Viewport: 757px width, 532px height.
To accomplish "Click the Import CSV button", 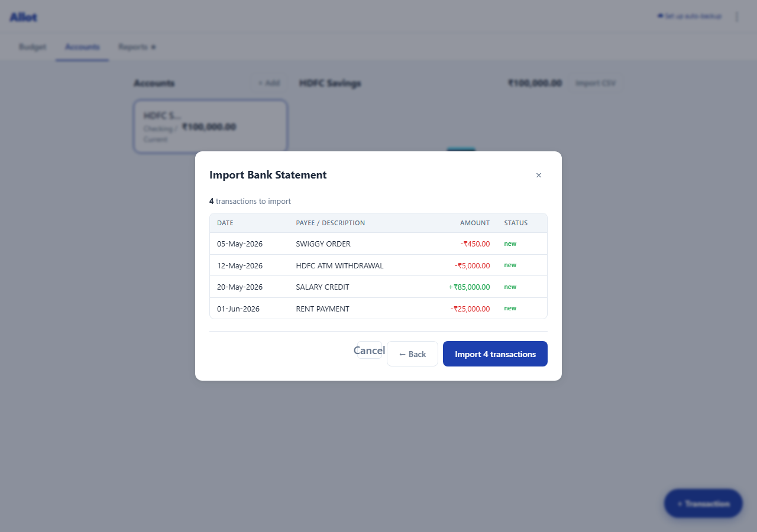I will (x=596, y=83).
